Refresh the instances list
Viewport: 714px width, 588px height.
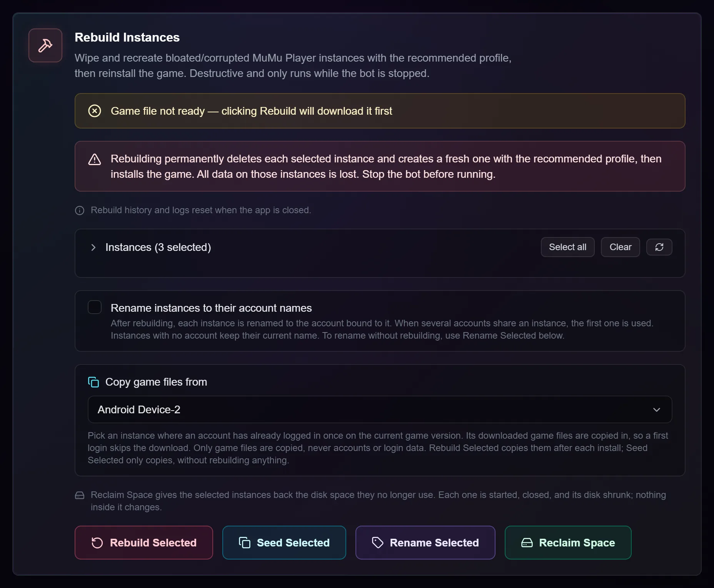point(659,247)
